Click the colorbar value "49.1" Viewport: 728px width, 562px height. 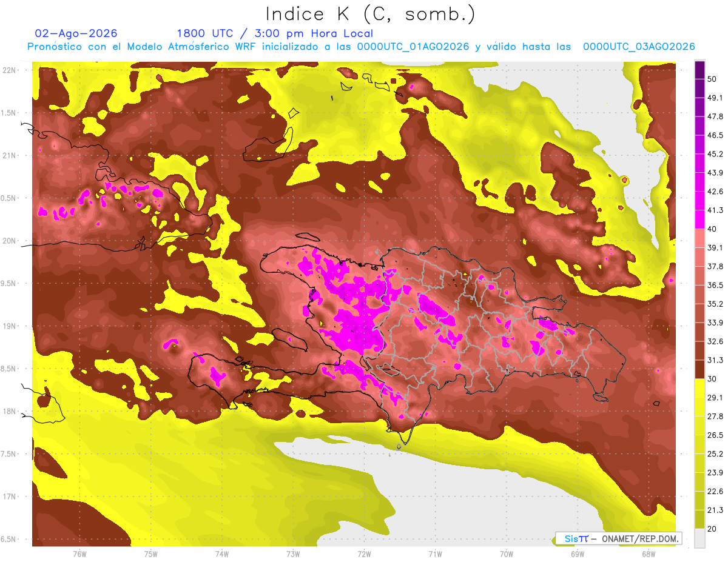[x=715, y=98]
